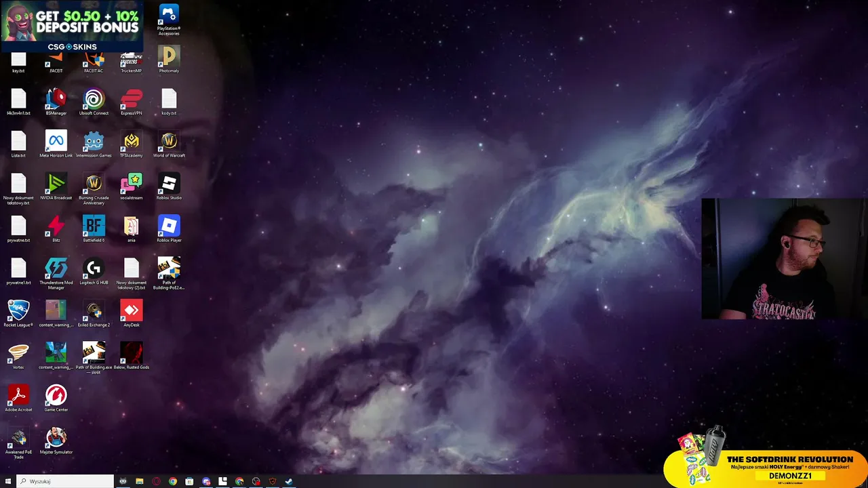Open the Intermission Games shortcut
The width and height of the screenshot is (868, 488).
point(94,144)
